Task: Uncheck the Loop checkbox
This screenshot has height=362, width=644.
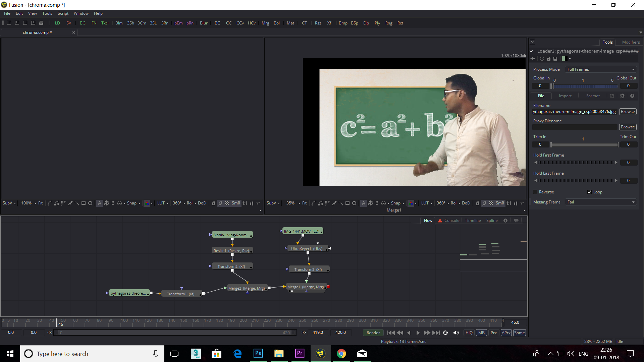Action: [x=590, y=192]
